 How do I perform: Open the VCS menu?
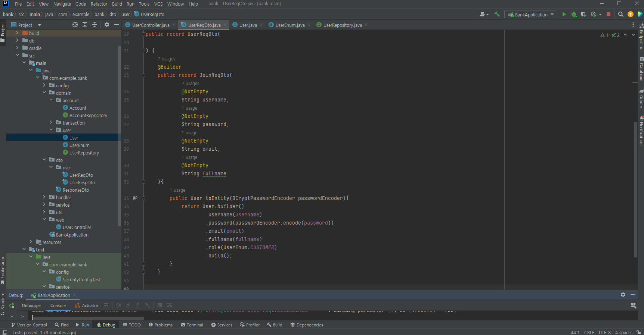click(x=158, y=4)
